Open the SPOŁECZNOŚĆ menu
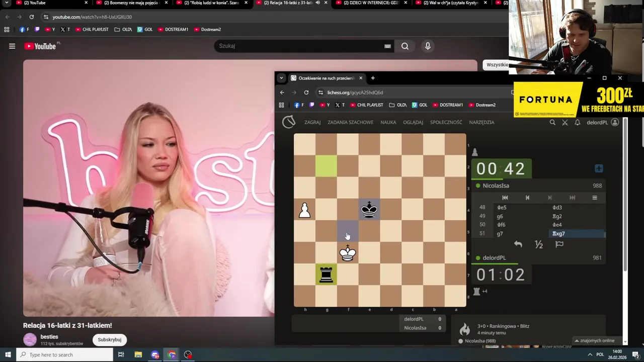 point(446,122)
